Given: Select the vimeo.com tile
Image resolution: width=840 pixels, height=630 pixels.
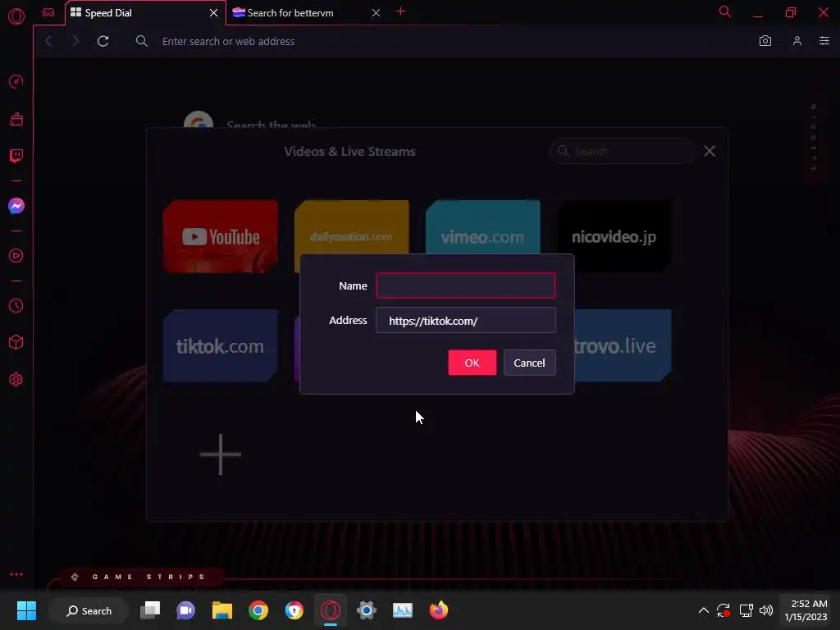Looking at the screenshot, I should click(482, 227).
